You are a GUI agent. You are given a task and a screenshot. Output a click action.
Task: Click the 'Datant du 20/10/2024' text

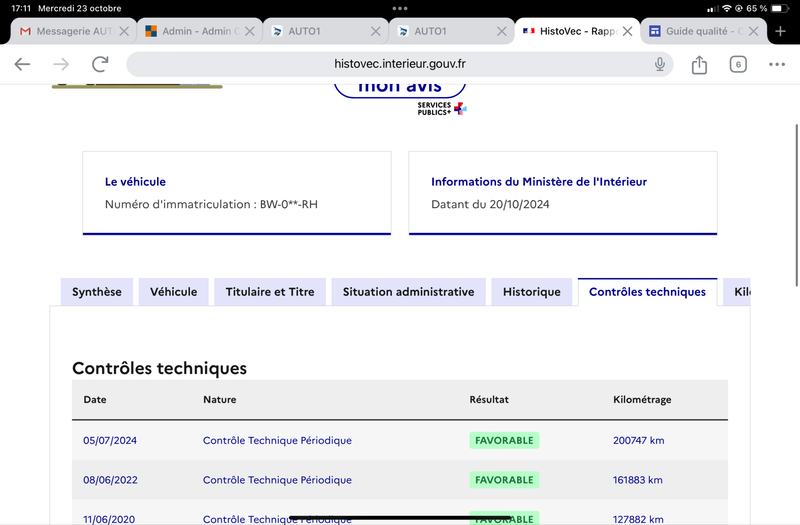[490, 204]
